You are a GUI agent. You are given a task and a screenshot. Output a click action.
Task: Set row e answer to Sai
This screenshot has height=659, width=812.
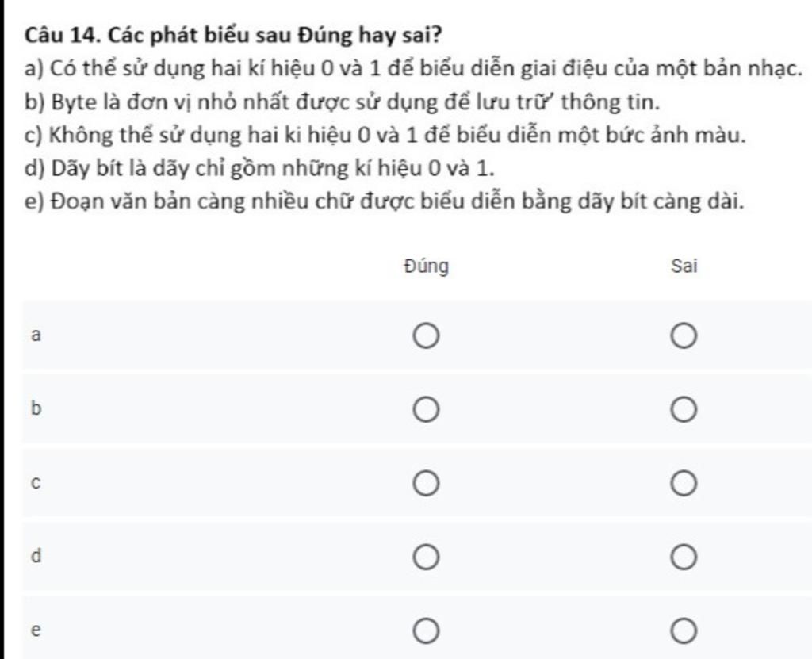[x=684, y=631]
